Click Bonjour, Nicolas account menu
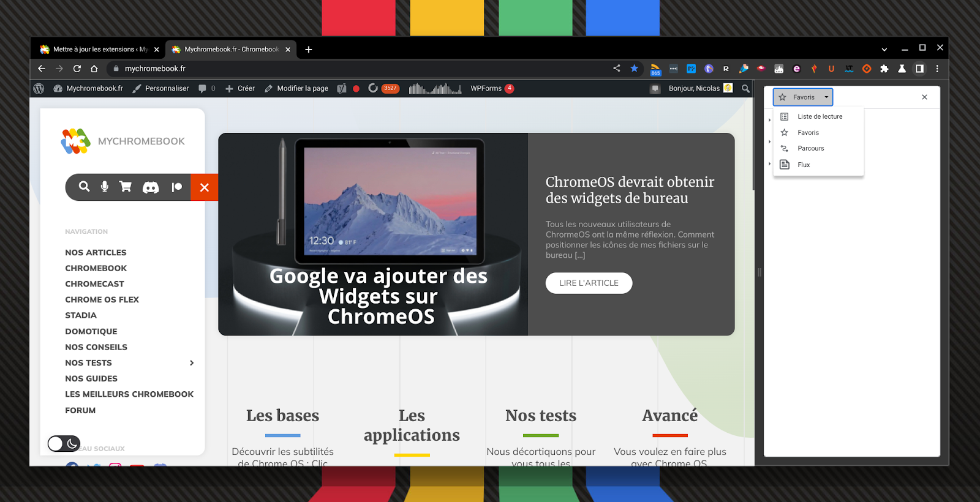Viewport: 980px width, 502px height. (x=700, y=88)
